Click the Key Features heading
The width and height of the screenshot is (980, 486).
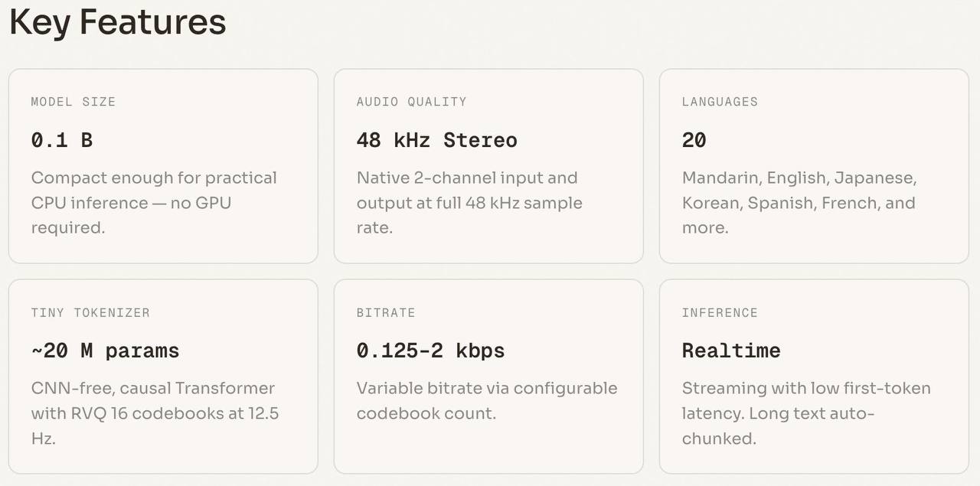(x=117, y=22)
